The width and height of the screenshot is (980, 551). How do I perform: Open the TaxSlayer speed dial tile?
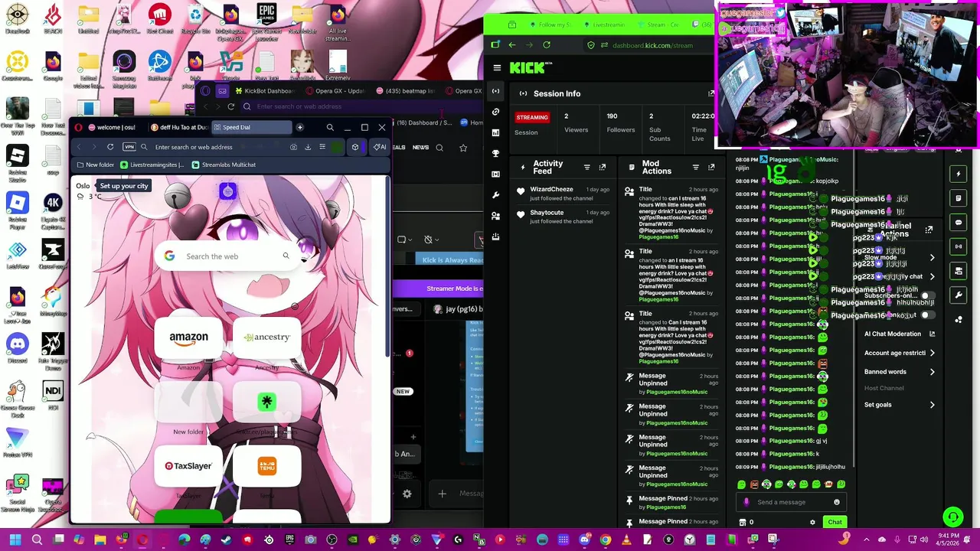coord(188,466)
